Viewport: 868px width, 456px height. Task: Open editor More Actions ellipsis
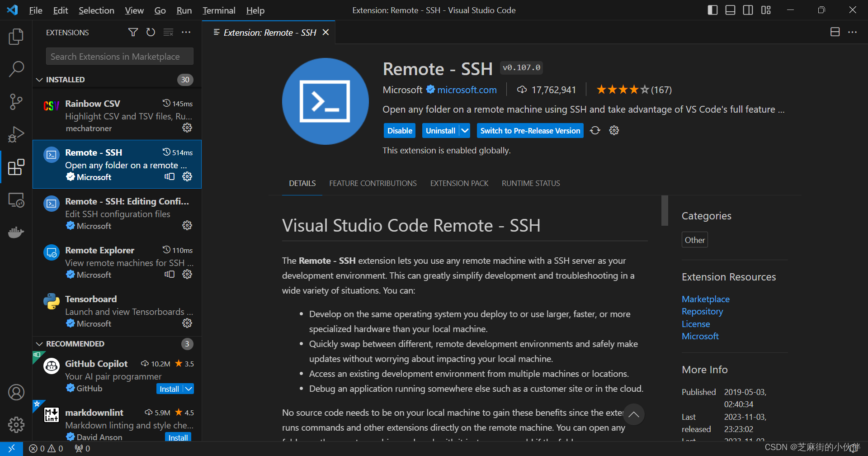853,32
